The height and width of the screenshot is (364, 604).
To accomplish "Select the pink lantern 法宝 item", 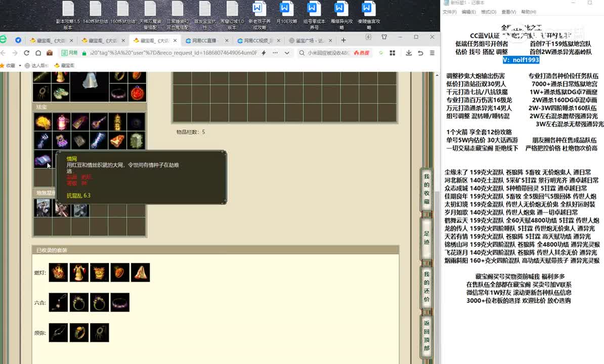I will (61, 122).
